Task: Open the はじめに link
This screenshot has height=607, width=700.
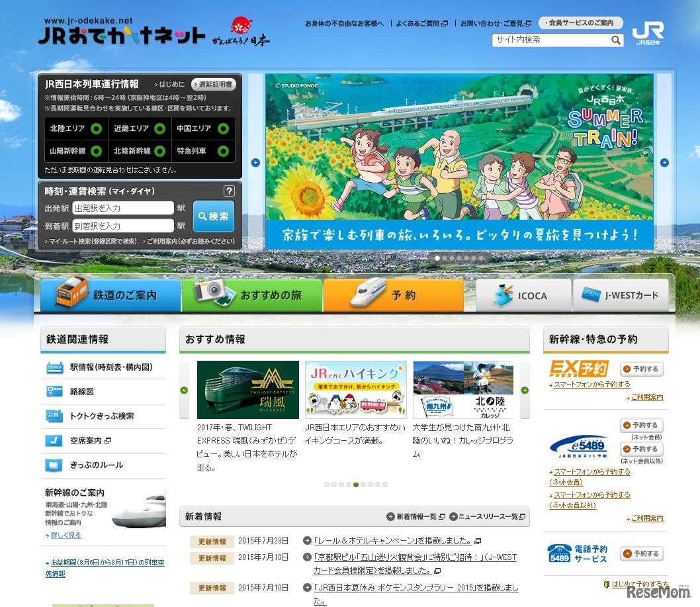Action: tap(169, 84)
